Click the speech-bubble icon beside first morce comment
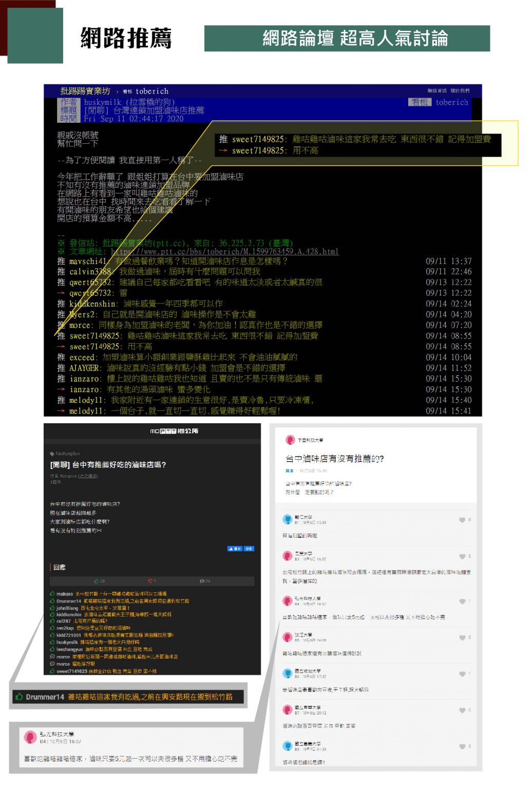Viewport: 532px width, 789px height. pos(52,656)
